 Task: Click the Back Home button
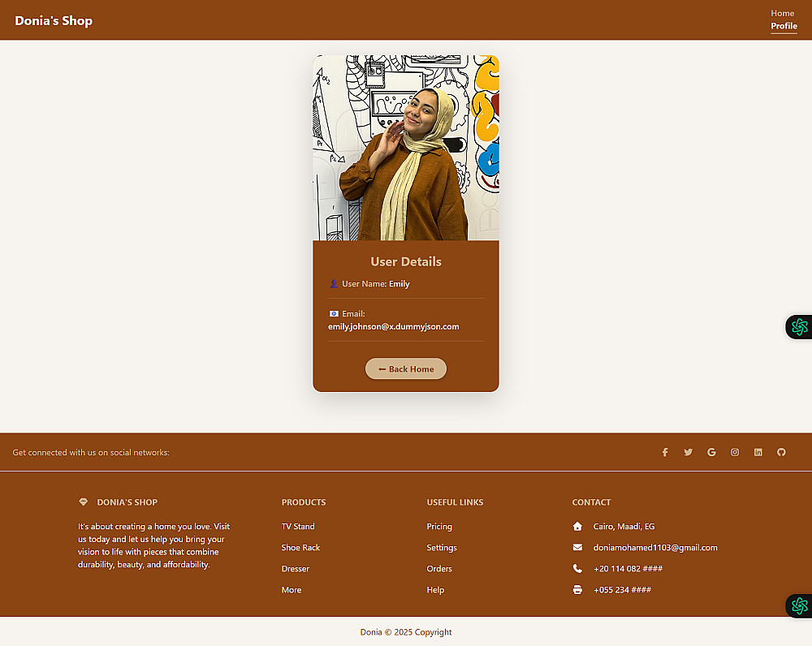click(406, 369)
